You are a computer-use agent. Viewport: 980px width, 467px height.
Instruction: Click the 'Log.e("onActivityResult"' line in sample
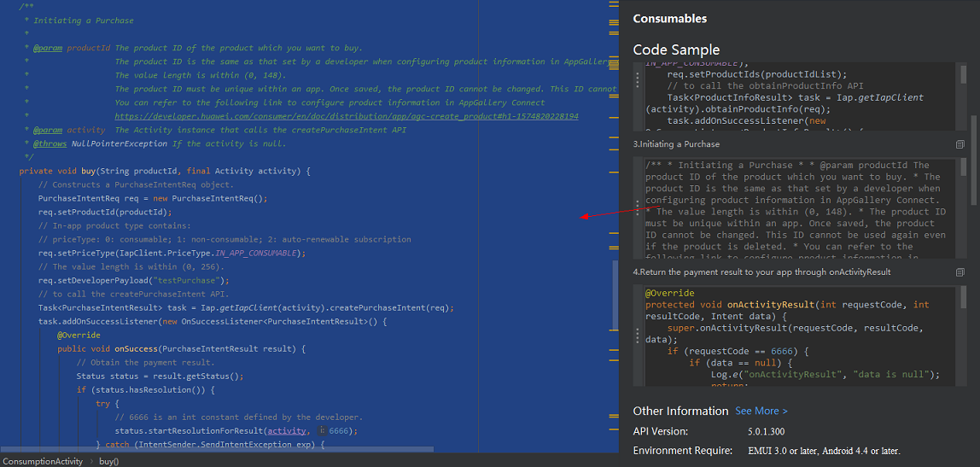pyautogui.click(x=825, y=375)
